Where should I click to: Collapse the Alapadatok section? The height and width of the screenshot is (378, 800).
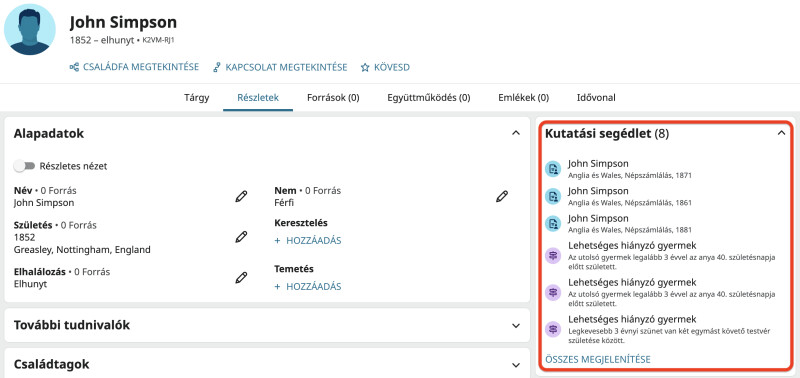(x=516, y=133)
